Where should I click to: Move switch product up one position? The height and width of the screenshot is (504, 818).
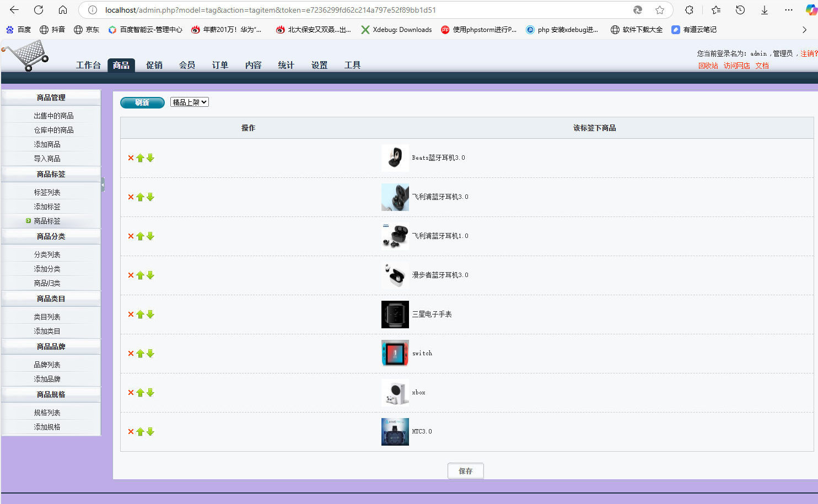tap(140, 354)
